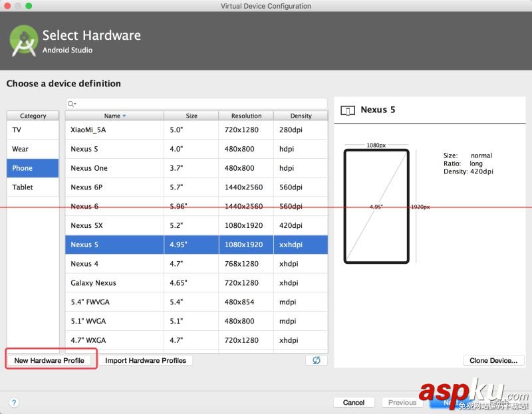Click the 5.96" size cell
Image resolution: width=532 pixels, height=414 pixels.
pyautogui.click(x=192, y=206)
